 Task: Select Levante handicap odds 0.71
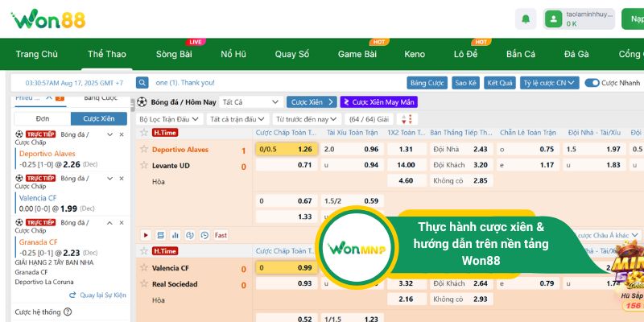pyautogui.click(x=287, y=165)
